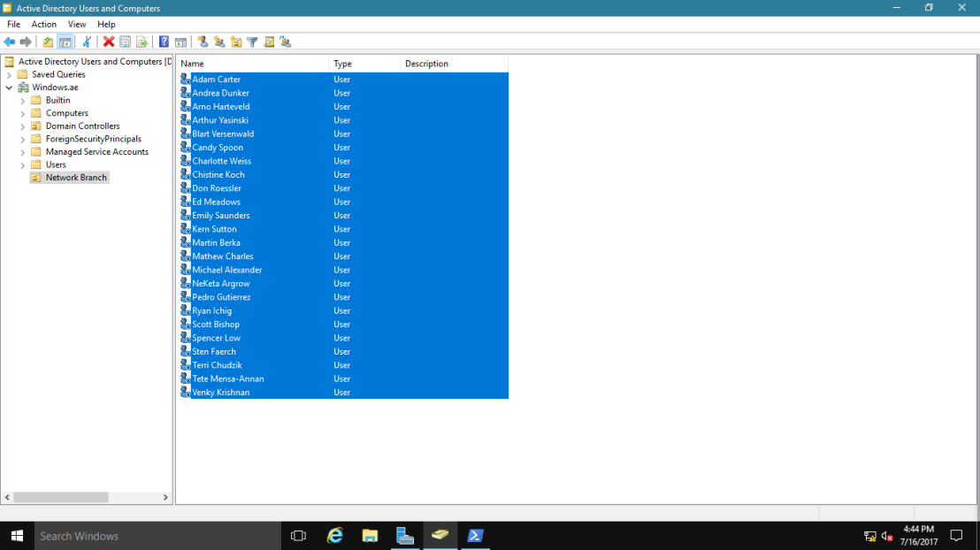Toggle the show/hide action pane icon
Screen dimensions: 980x550
tap(180, 42)
